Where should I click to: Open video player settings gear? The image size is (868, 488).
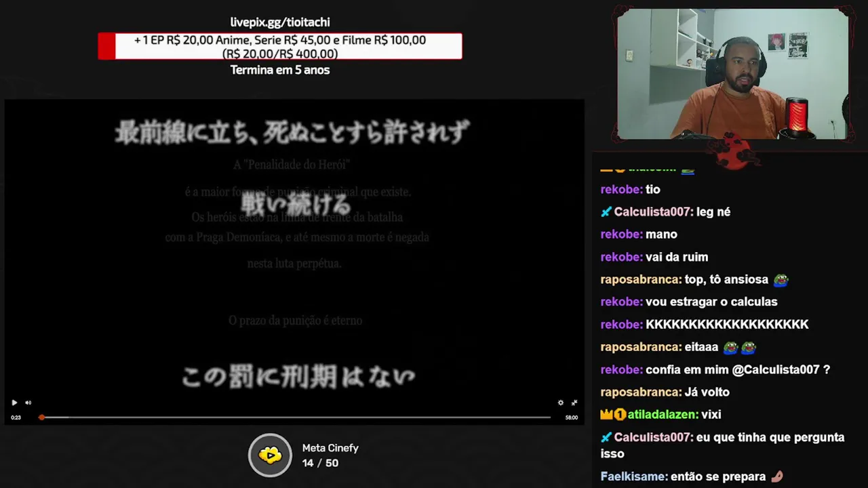pos(560,403)
